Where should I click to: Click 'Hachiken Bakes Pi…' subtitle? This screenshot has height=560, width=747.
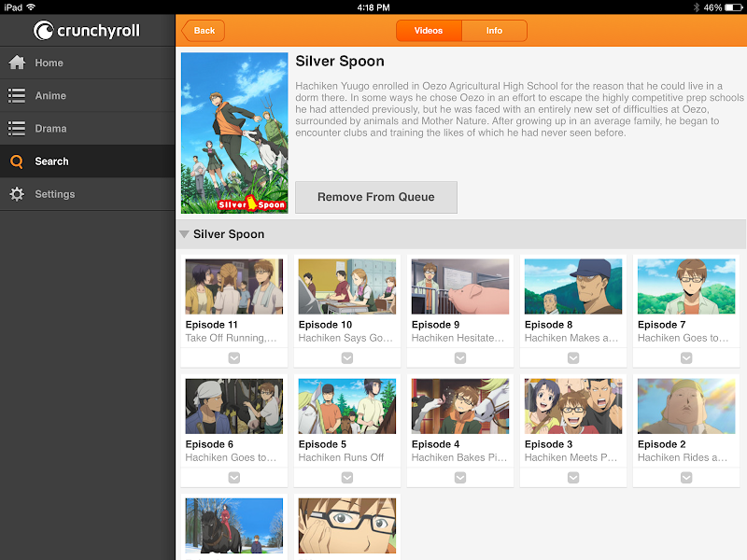459,457
